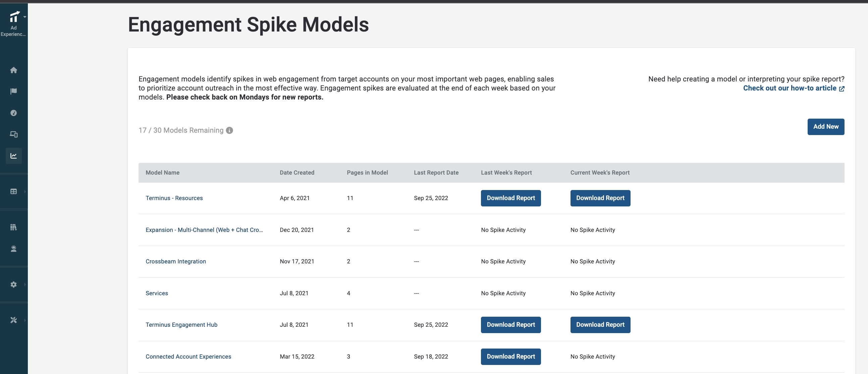Open the library books sidebar icon
Viewport: 868px width, 374px height.
(x=13, y=227)
